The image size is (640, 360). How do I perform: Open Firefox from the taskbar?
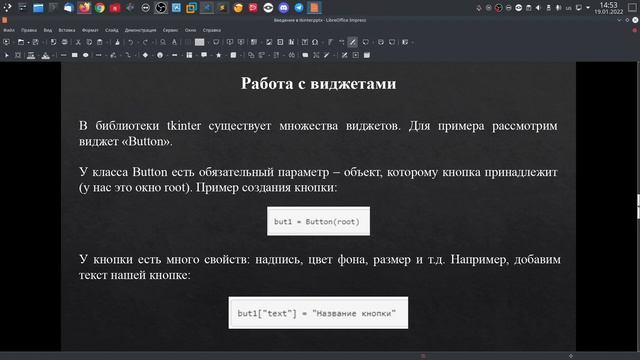[x=84, y=8]
